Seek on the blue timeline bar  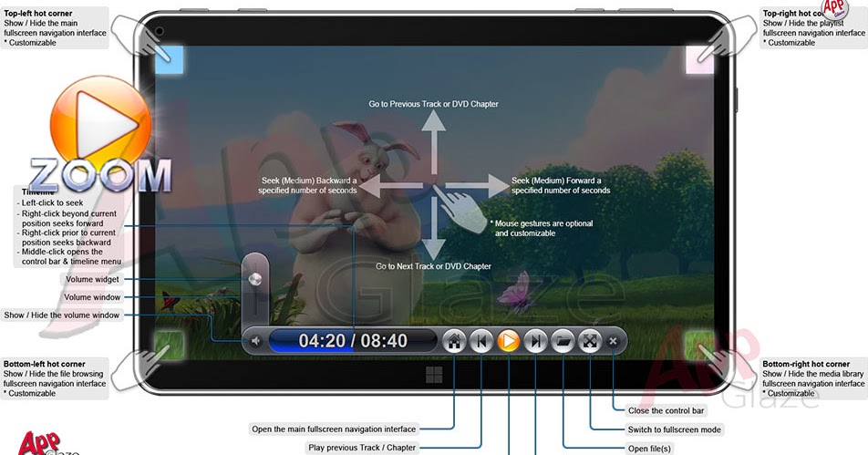[x=353, y=341]
